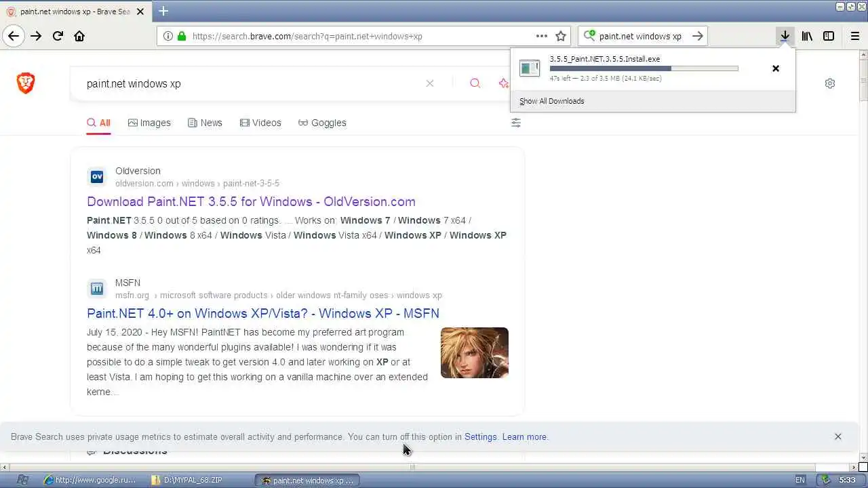Open Brave Search settings gear

[830, 83]
